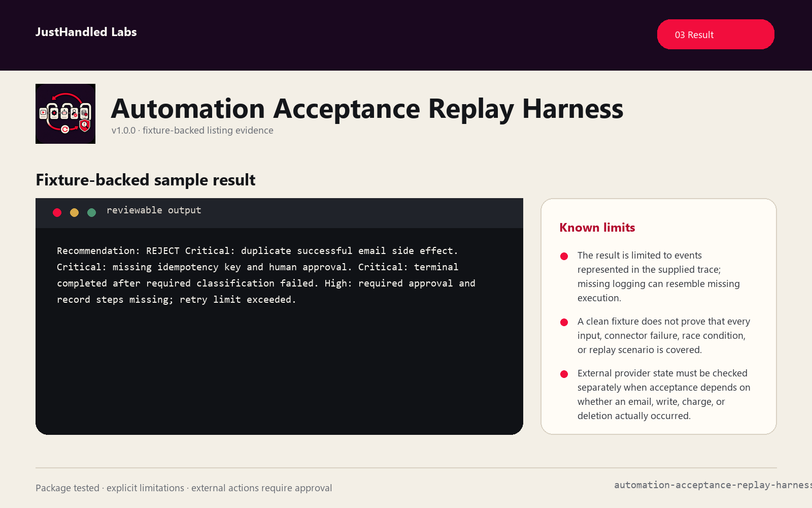Click the 'record steps missing; retry limit exceeded' line
The image size is (812, 508).
click(x=176, y=300)
